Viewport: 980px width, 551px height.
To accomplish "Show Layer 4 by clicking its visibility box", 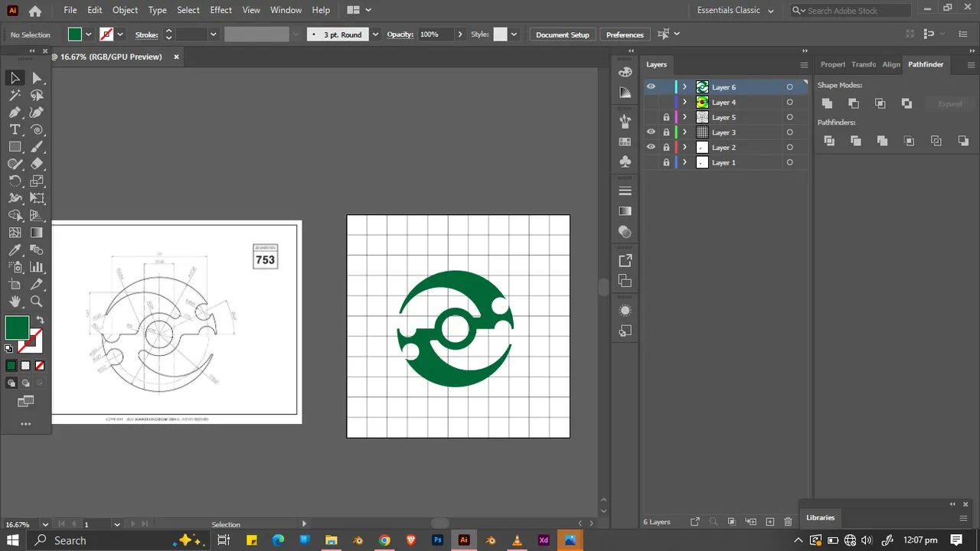I will click(651, 103).
